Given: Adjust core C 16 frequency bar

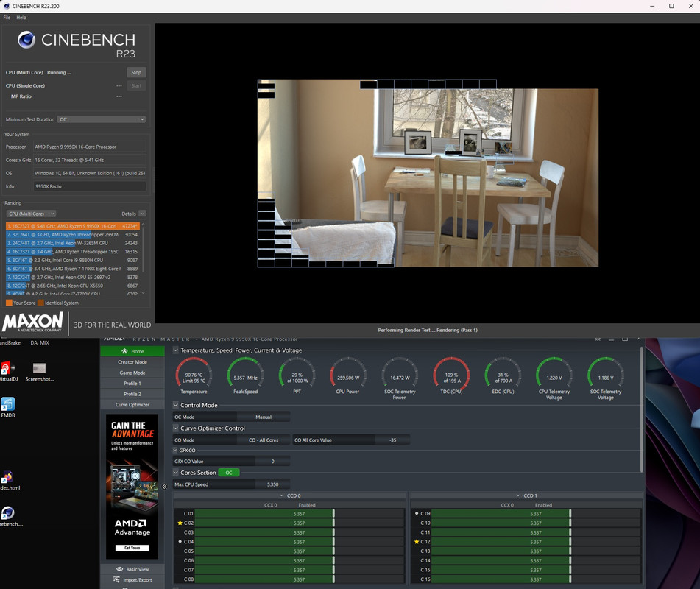Looking at the screenshot, I should click(x=536, y=579).
